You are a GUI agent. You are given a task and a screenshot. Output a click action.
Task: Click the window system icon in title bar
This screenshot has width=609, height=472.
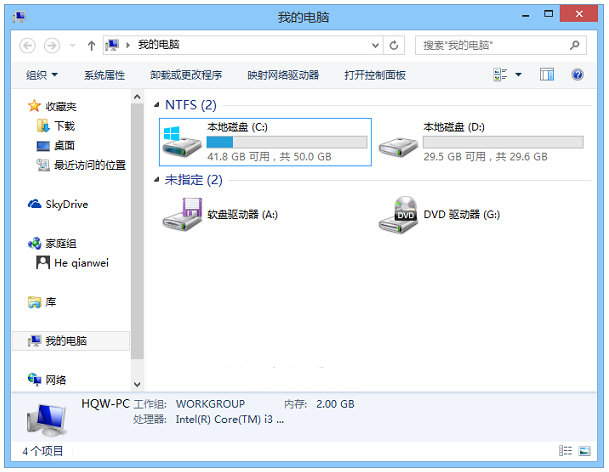[x=19, y=17]
